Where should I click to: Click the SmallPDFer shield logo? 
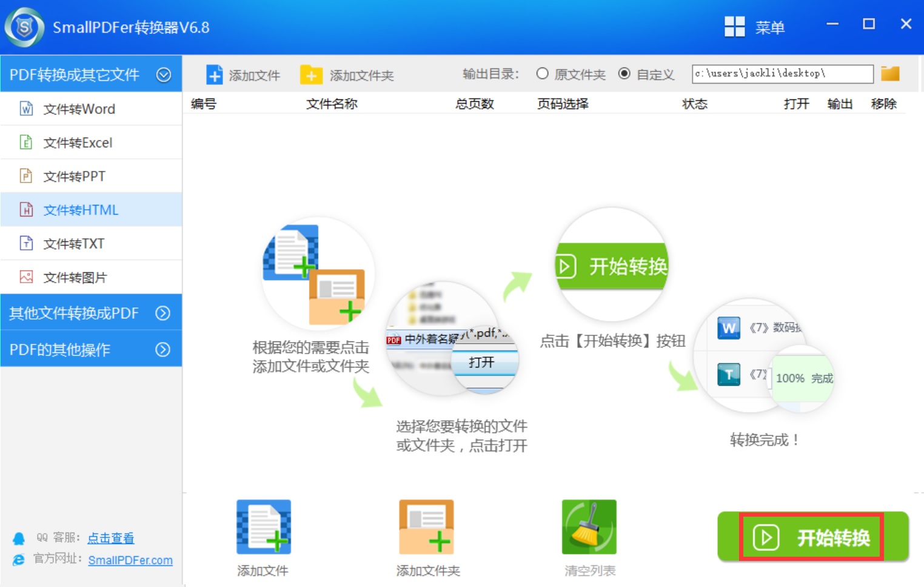(x=24, y=27)
